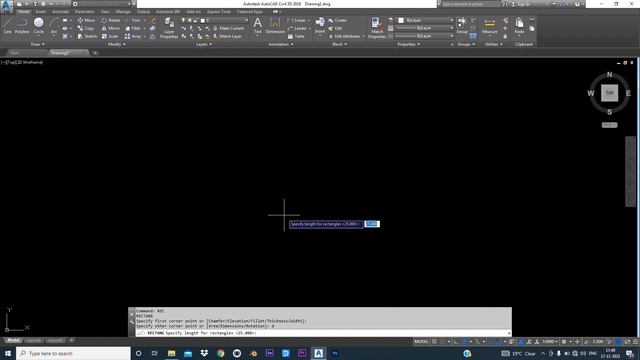Click Make Current layer button
The image size is (640, 360).
point(228,28)
